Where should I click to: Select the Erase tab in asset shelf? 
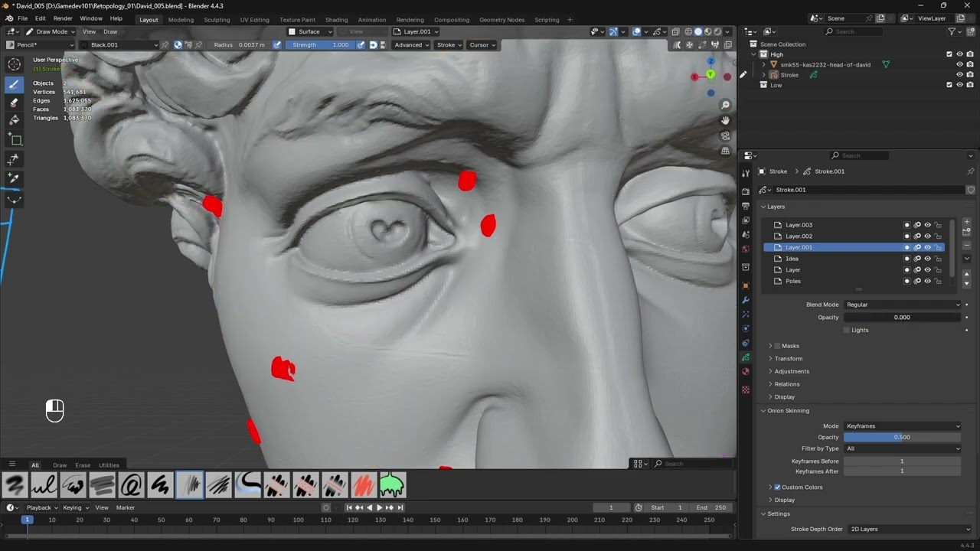(83, 465)
